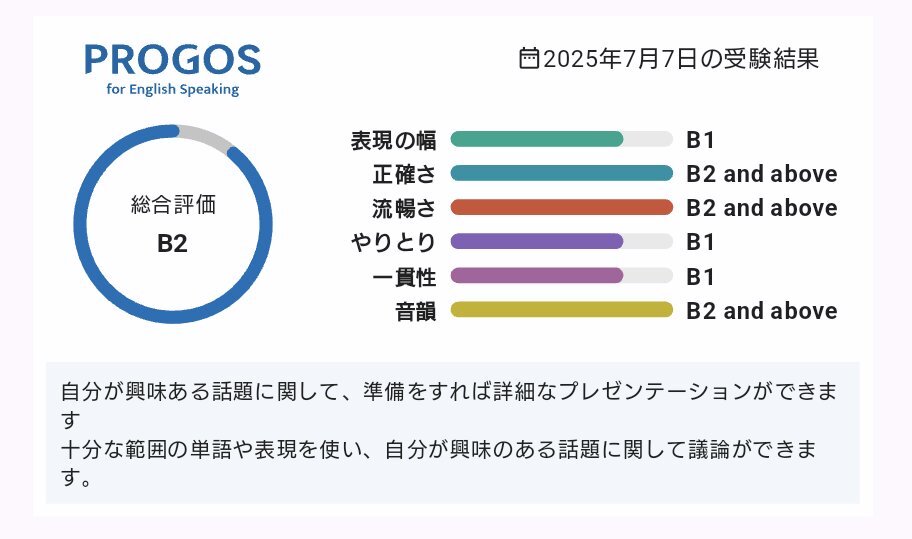Select the 正確さ label
This screenshot has height=539, width=912.
[x=404, y=174]
